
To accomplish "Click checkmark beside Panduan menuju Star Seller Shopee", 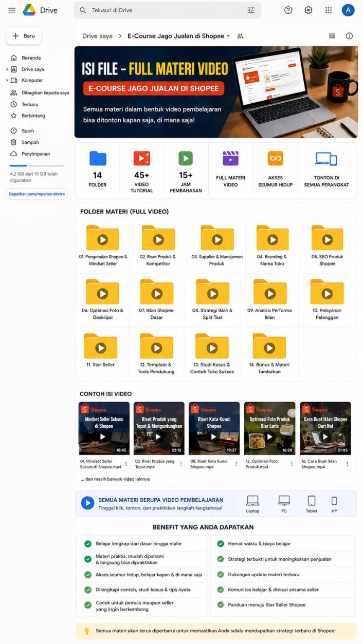I will 221,605.
